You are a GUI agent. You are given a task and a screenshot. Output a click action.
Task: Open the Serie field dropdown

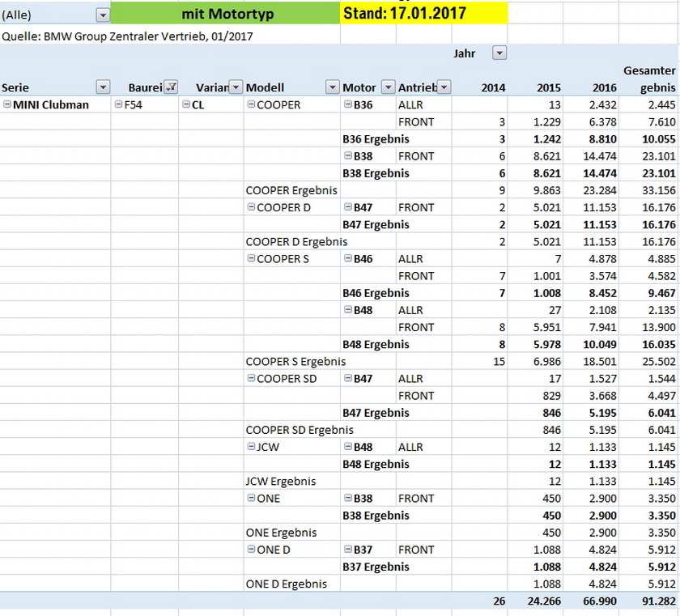click(103, 87)
